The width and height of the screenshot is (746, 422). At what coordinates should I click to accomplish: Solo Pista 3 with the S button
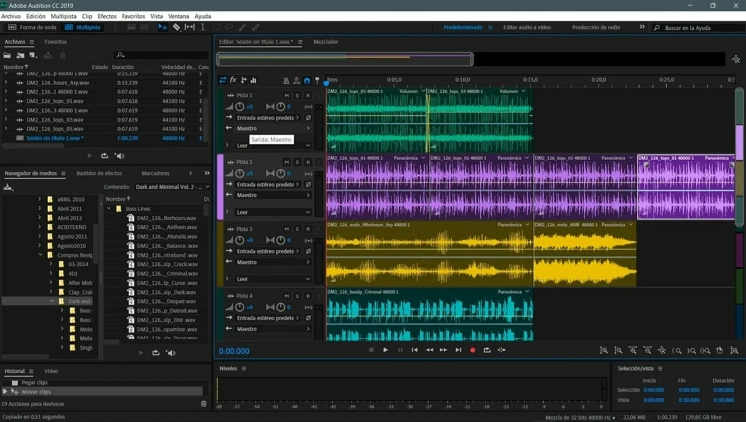(x=297, y=229)
